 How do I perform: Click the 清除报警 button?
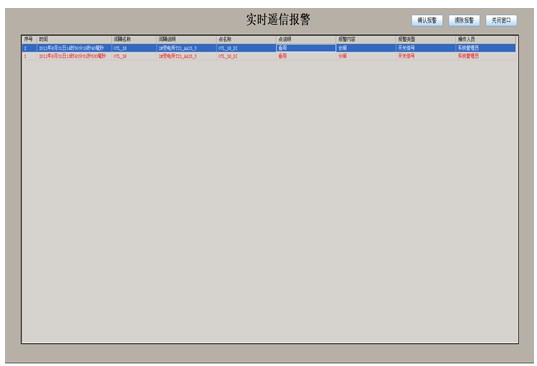pos(464,21)
